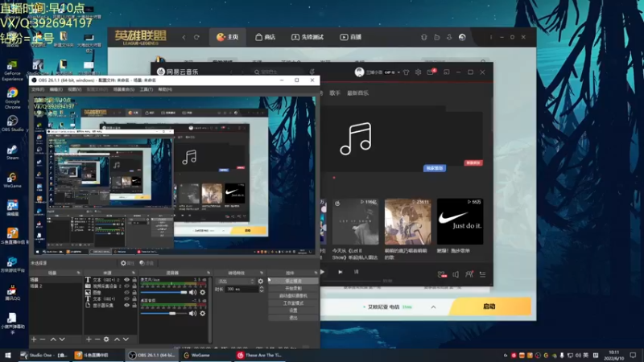Toggle lock on 文本 (GDI+) 2 source
The image size is (644, 362).
[x=134, y=279]
